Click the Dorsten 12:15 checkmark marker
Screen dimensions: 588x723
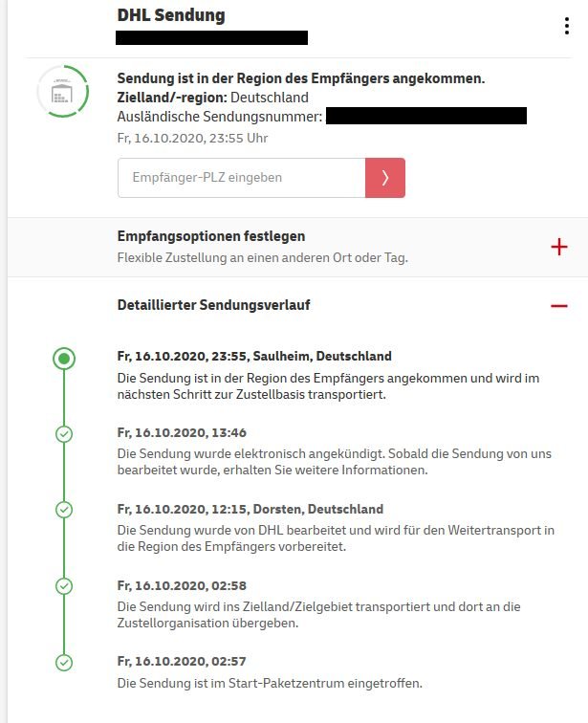(x=64, y=510)
